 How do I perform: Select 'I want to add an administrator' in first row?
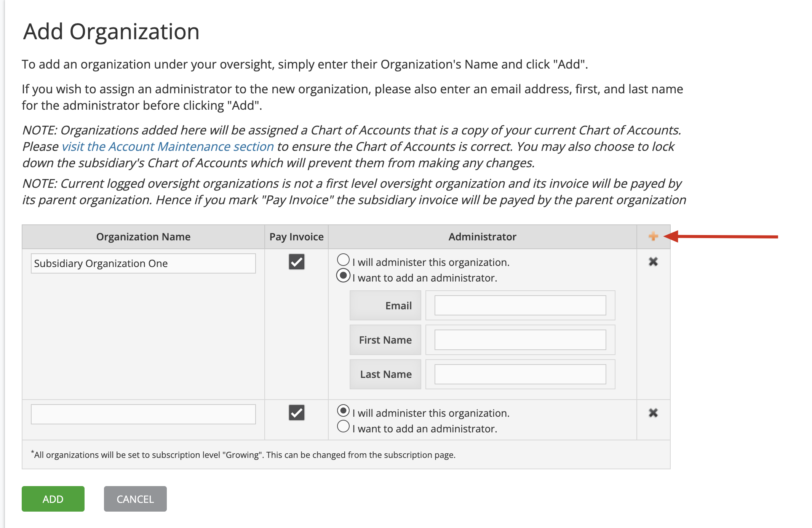(x=343, y=275)
